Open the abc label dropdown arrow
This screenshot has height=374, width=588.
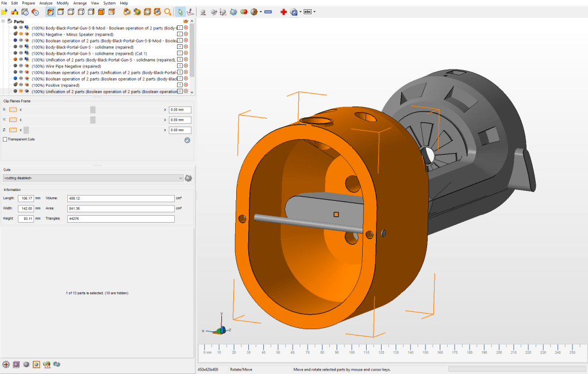[314, 12]
